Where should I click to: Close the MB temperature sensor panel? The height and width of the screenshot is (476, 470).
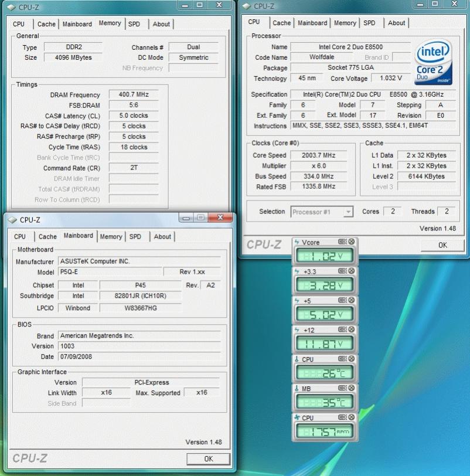click(352, 388)
